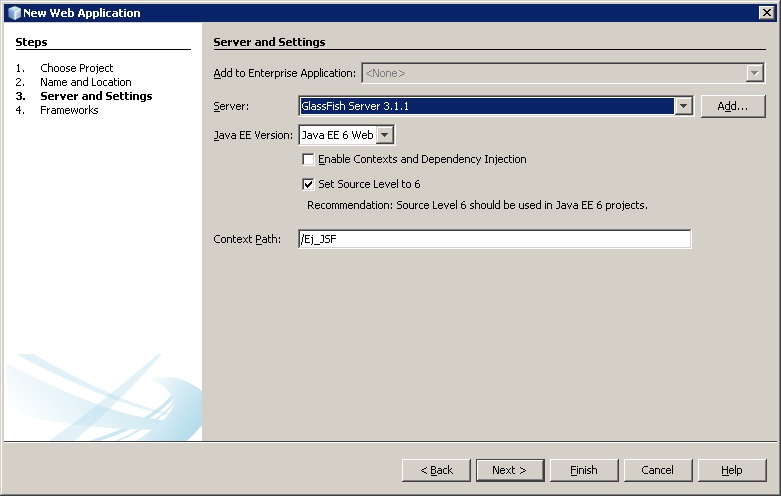The image size is (781, 496).
Task: Uncheck Set Source Level to 6
Action: (308, 184)
